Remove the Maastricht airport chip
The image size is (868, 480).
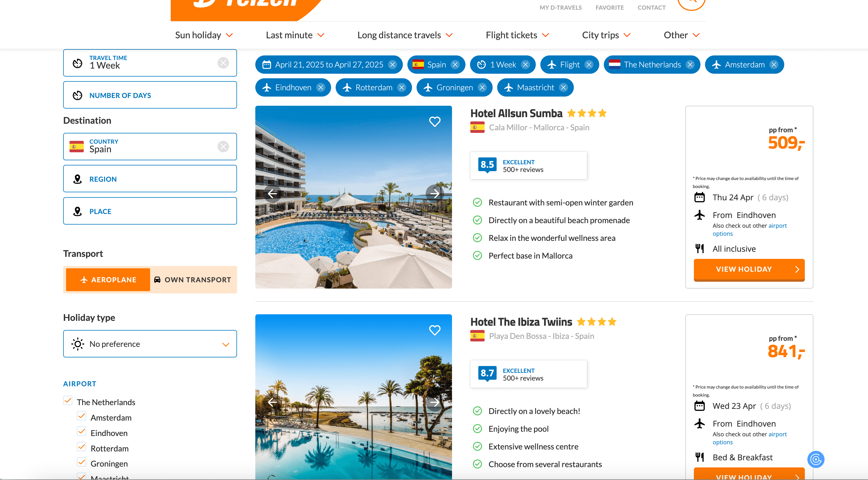[563, 88]
